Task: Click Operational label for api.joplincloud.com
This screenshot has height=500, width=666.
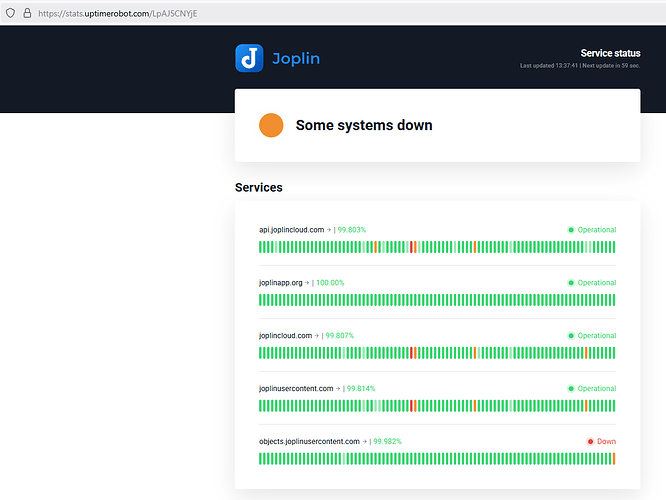Action: 597,230
